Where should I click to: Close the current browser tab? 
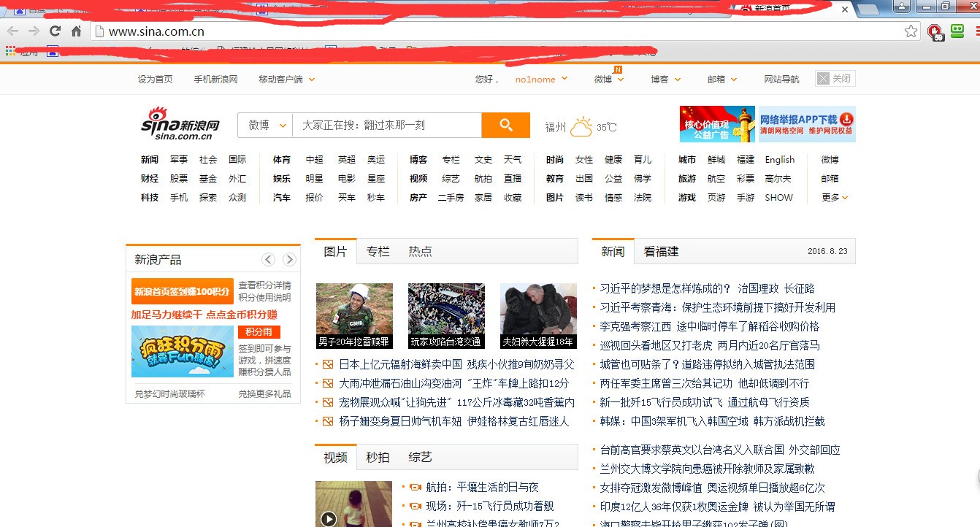(x=845, y=9)
